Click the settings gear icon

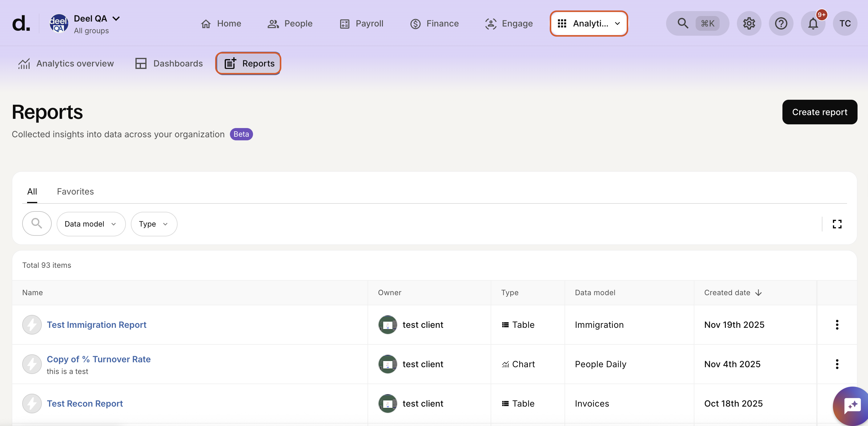coord(749,23)
